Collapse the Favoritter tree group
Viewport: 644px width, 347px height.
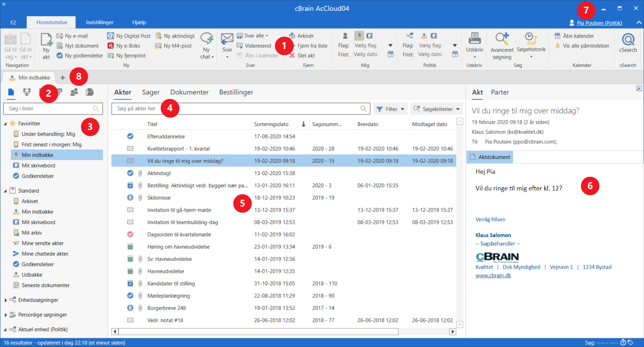coord(5,124)
